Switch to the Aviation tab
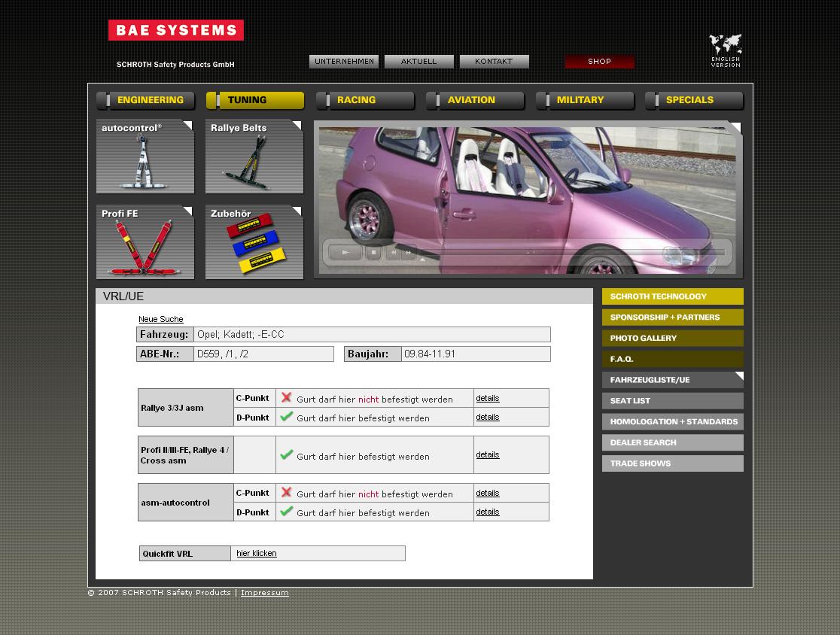Image resolution: width=840 pixels, height=635 pixels. pos(475,100)
